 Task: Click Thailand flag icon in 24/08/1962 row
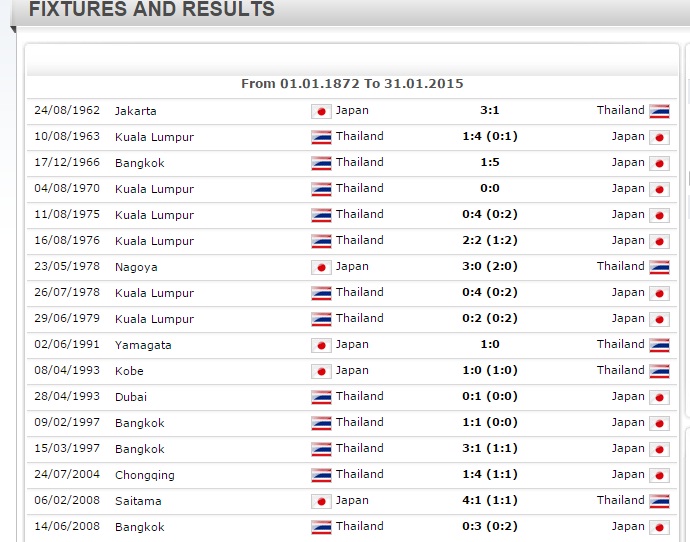tap(659, 111)
